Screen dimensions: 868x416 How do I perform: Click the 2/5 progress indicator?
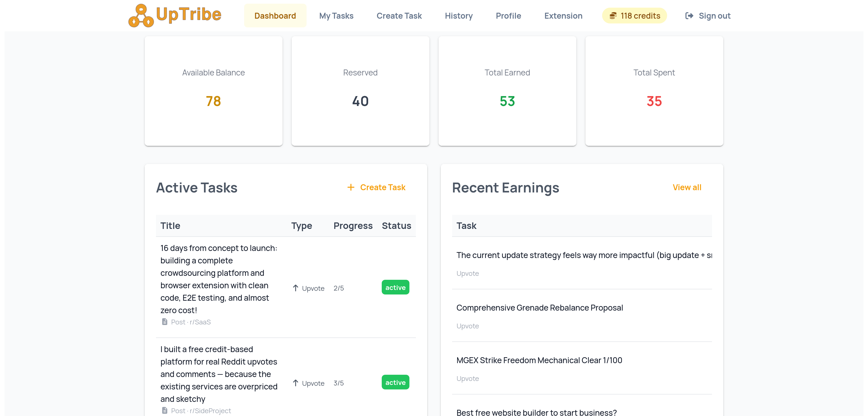(338, 288)
